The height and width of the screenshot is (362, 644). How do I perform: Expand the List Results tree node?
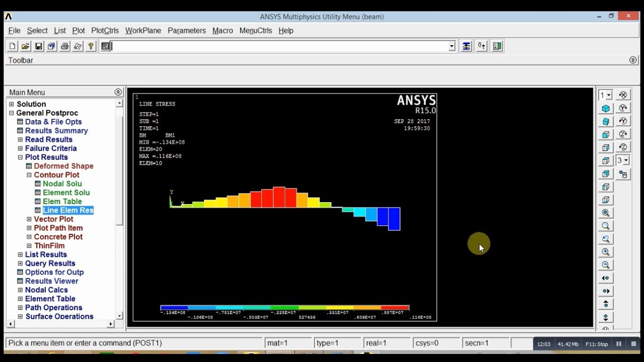[20, 254]
